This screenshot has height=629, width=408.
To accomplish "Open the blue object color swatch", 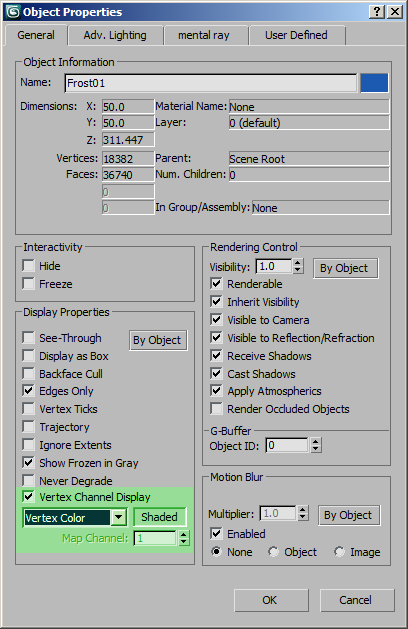I will (x=374, y=83).
